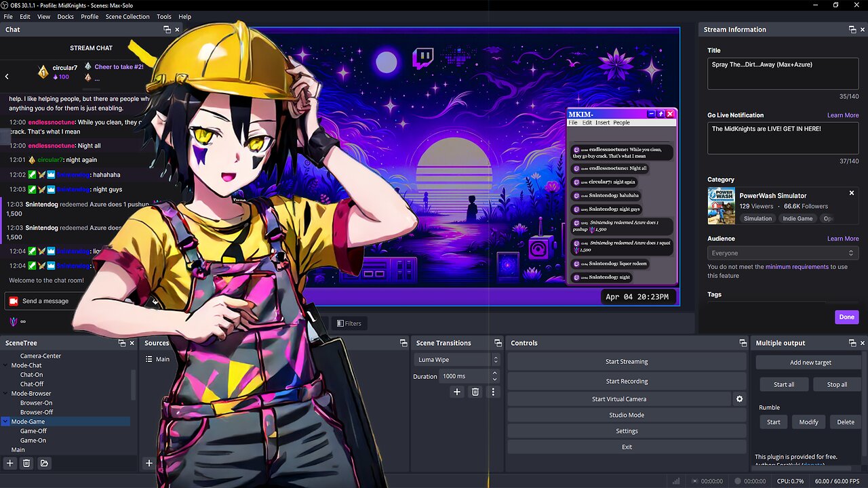868x488 pixels.
Task: Open the minimum requirements link
Action: click(x=797, y=267)
